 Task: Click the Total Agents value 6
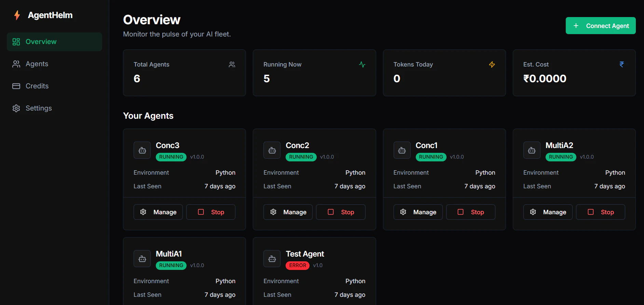point(137,79)
